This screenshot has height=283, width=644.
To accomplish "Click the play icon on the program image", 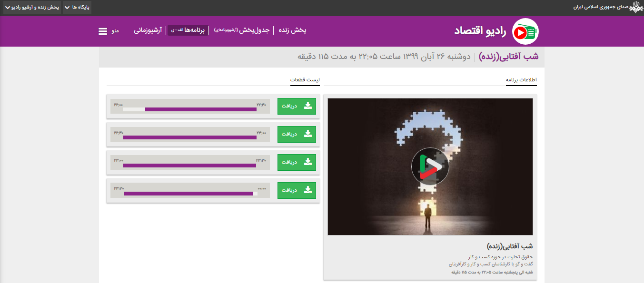I will tap(430, 166).
